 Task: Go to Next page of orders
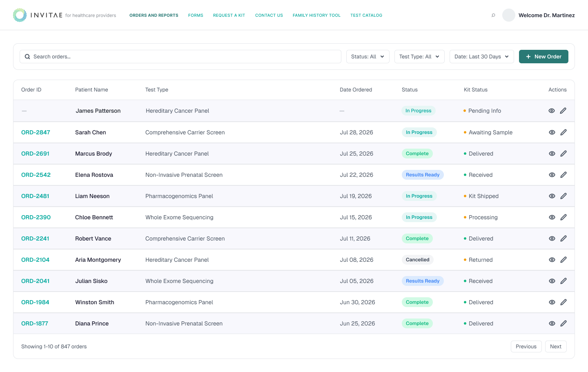(556, 347)
